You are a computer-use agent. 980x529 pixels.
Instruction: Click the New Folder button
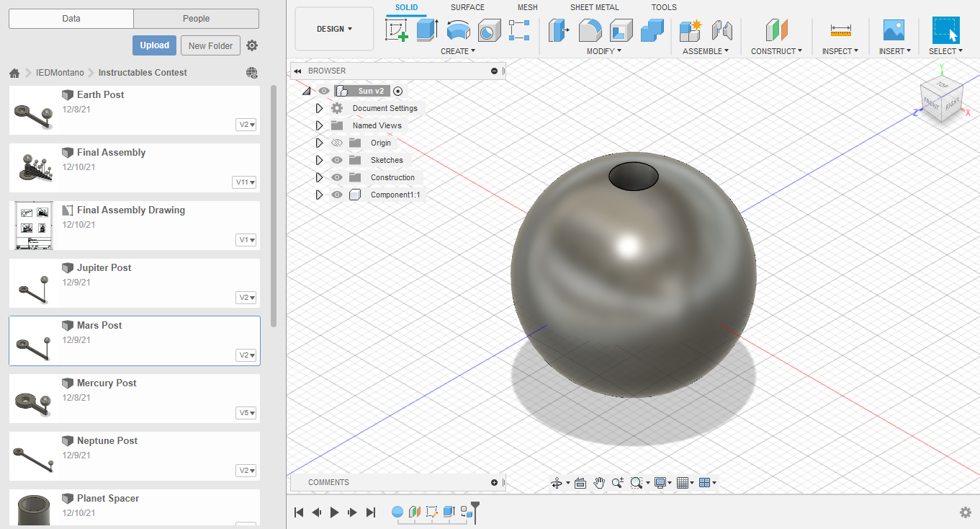coord(210,45)
